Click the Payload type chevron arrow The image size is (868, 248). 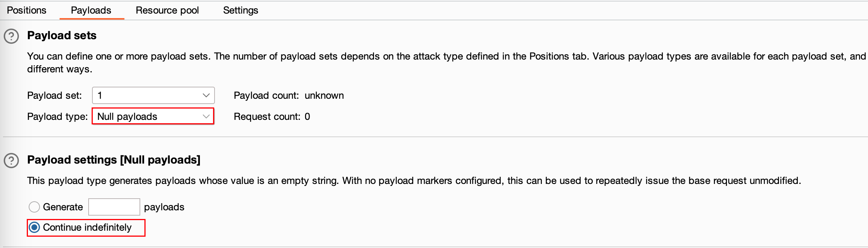(x=206, y=116)
